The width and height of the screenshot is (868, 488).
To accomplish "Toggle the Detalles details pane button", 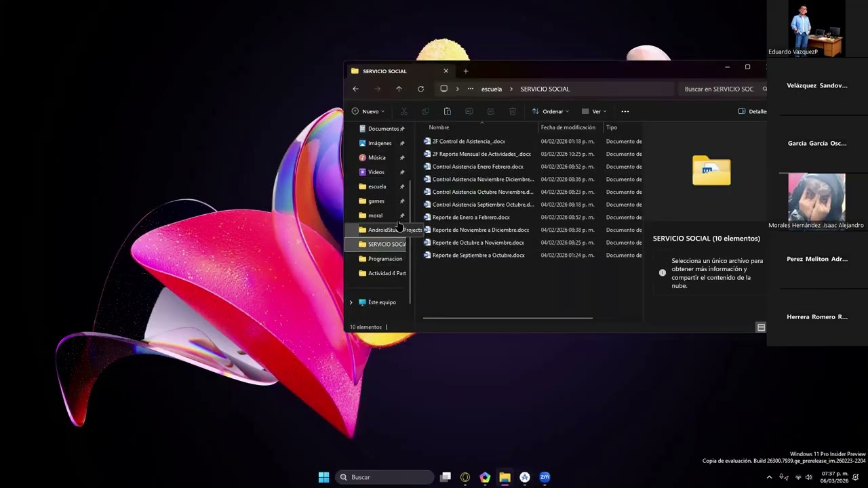I will point(753,111).
